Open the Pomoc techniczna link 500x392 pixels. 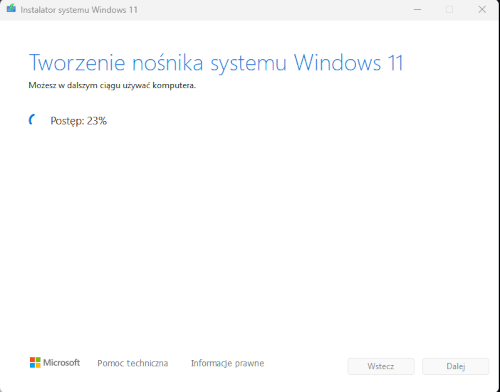[133, 363]
